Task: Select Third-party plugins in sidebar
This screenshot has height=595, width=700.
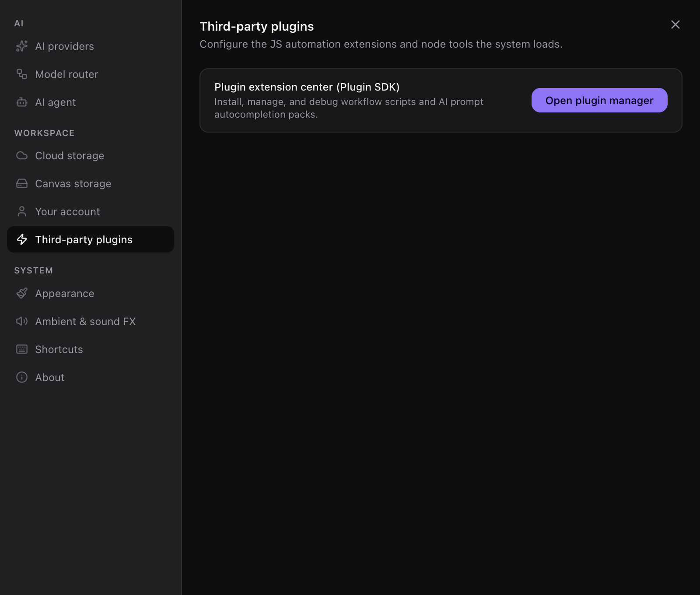Action: 91,239
